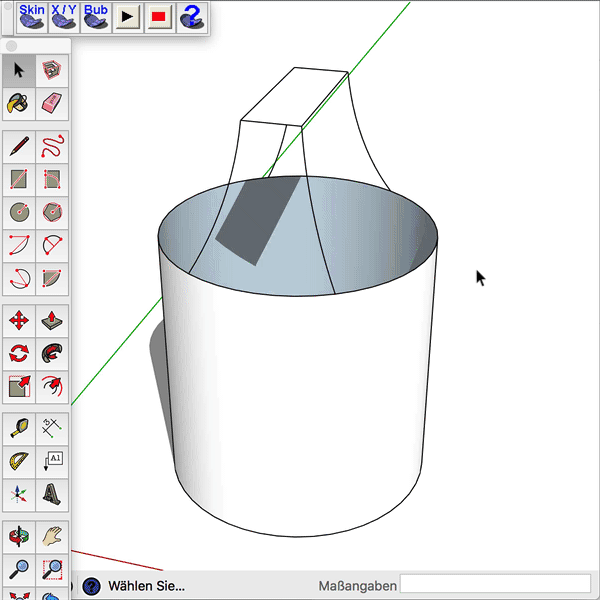Viewport: 600px width, 600px height.
Task: Activate the Move tool
Action: coord(19,321)
